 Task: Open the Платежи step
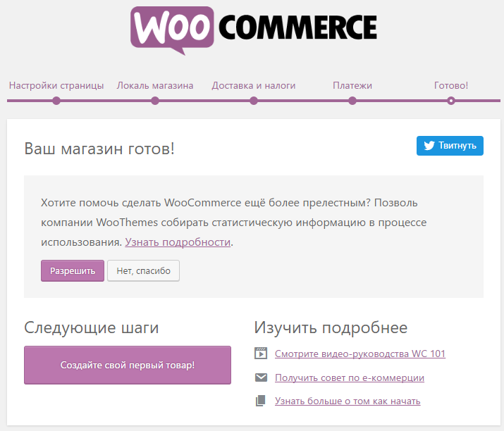click(352, 85)
